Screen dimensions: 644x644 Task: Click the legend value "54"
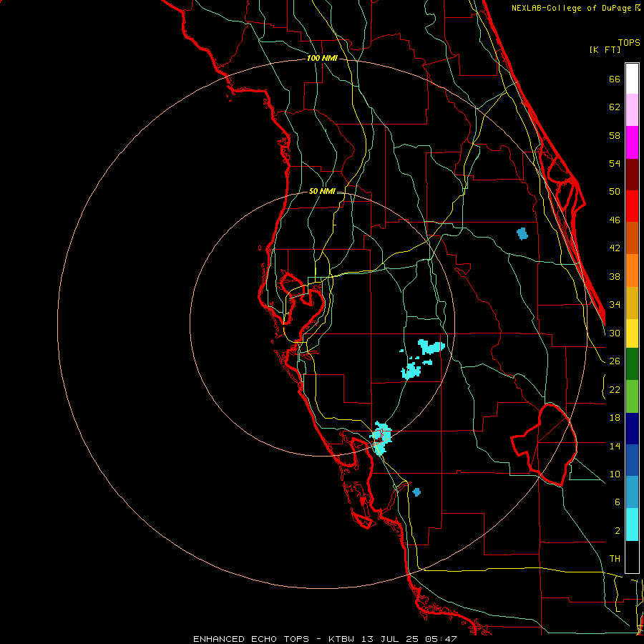(x=615, y=163)
